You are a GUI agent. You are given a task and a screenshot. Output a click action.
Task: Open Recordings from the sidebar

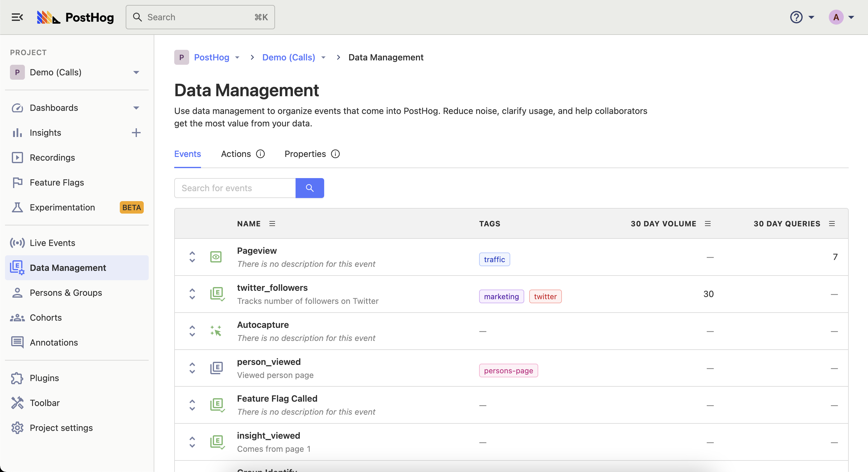coord(53,158)
